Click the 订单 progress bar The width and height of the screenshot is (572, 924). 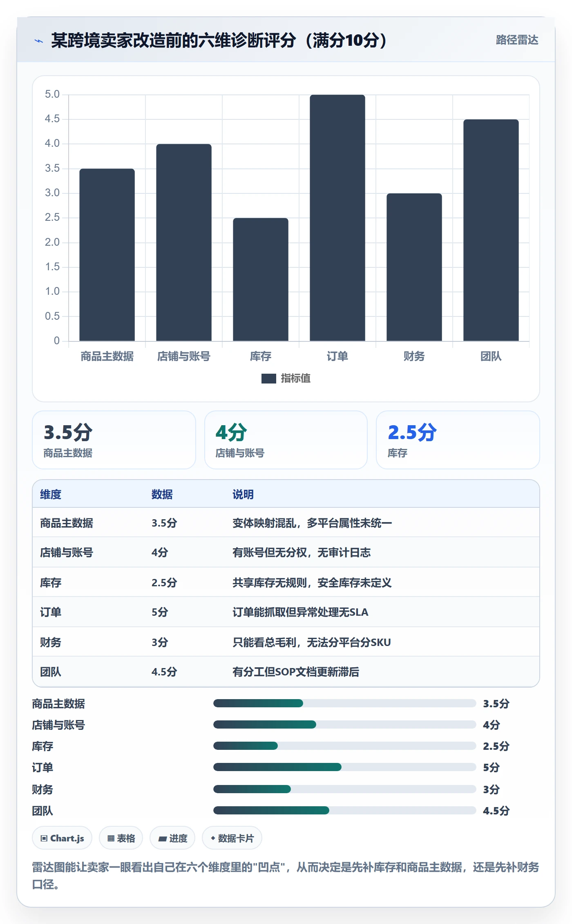(344, 767)
